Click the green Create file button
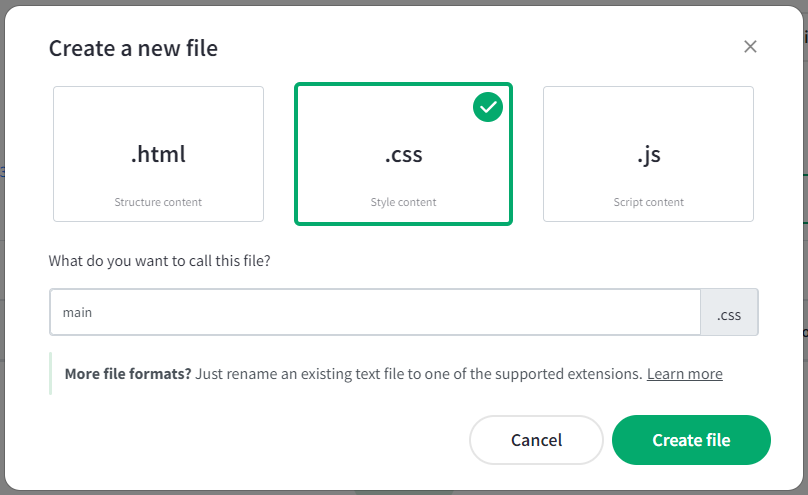Viewport: 808px width, 495px height. (691, 440)
